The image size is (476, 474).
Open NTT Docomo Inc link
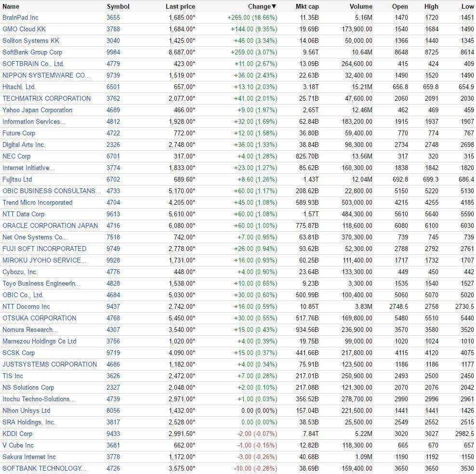click(x=26, y=306)
